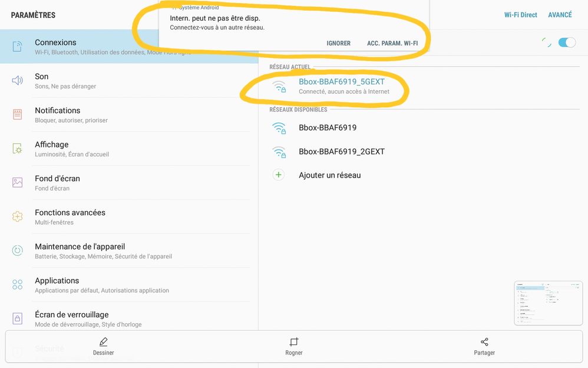Choose Ajouter un réseau

tap(423, 175)
